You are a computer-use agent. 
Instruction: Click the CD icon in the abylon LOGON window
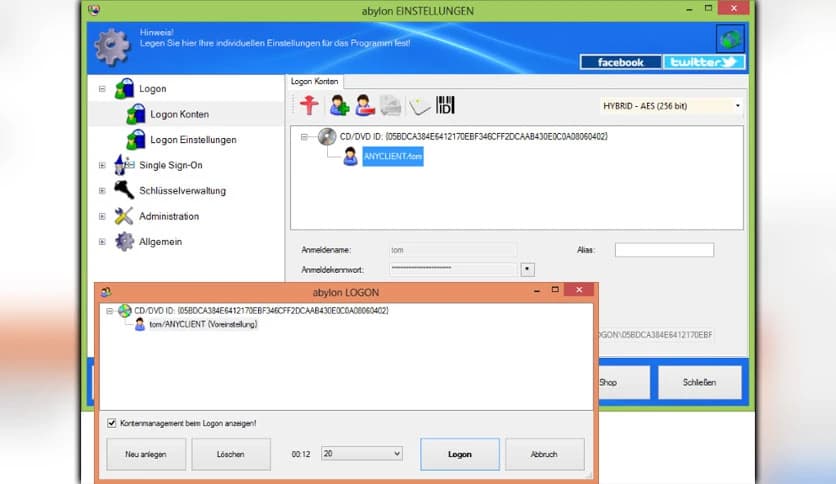pos(125,310)
